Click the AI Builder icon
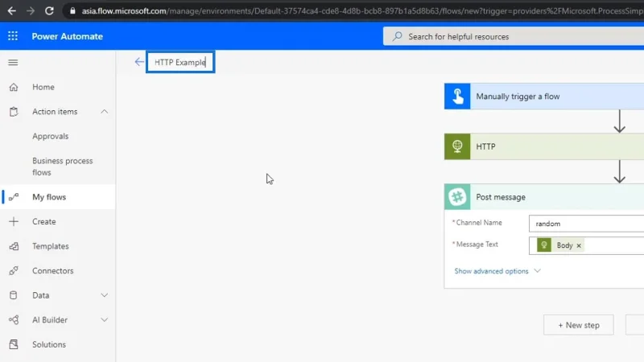 coord(14,319)
